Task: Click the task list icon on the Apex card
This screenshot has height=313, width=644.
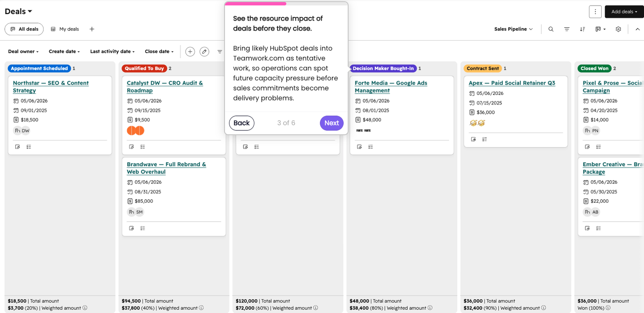Action: tap(484, 139)
